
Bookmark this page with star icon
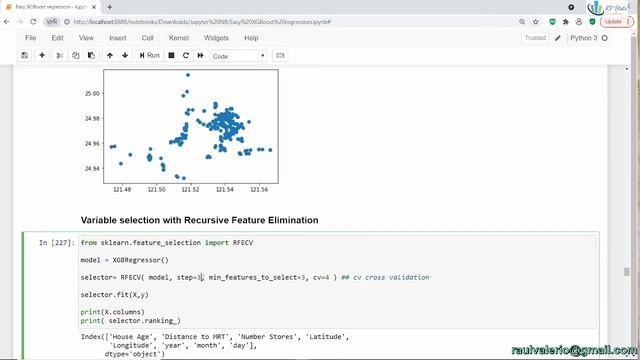(x=536, y=22)
